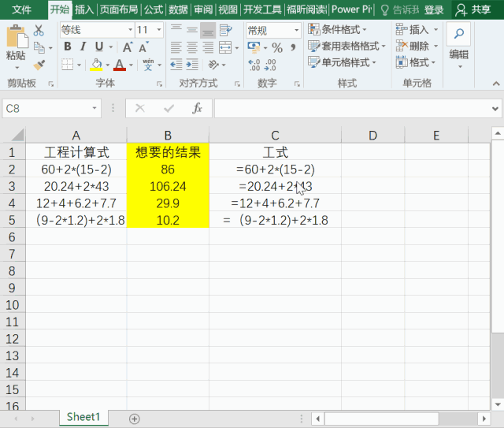
Task: Apply percent style
Action: pyautogui.click(x=277, y=47)
